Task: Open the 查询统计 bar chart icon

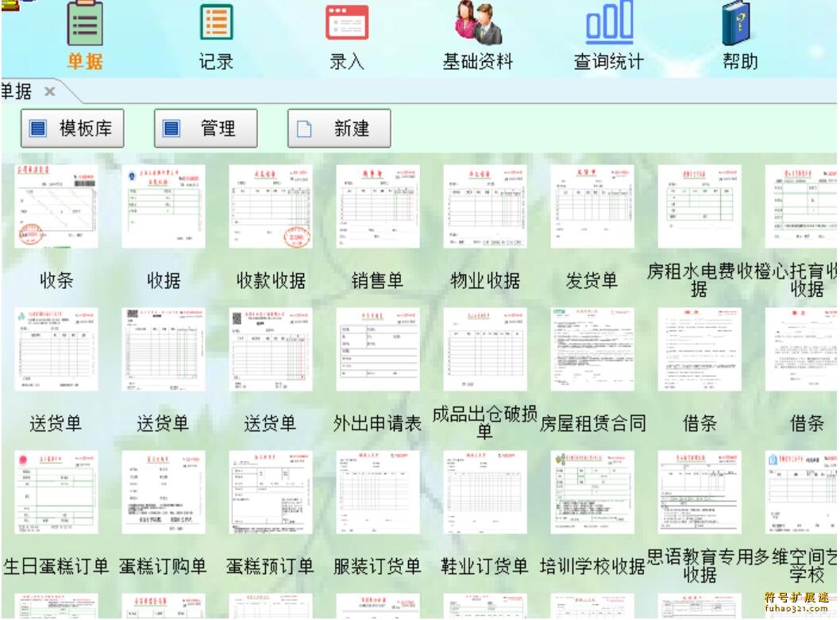Action: click(x=609, y=22)
